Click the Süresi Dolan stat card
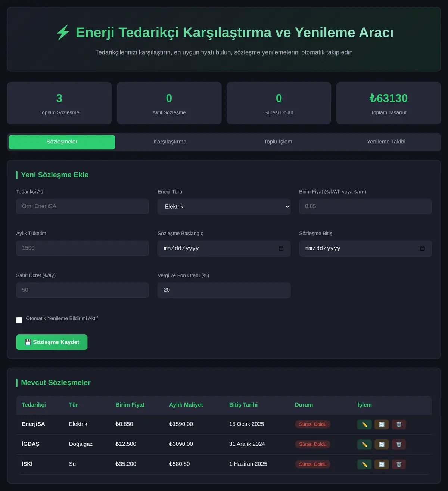 [279, 103]
